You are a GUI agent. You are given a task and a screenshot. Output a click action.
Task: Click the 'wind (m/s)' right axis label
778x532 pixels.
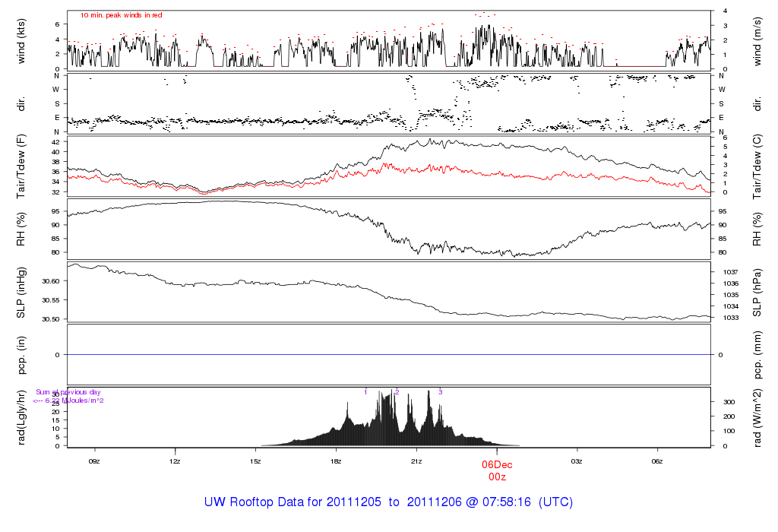[757, 40]
